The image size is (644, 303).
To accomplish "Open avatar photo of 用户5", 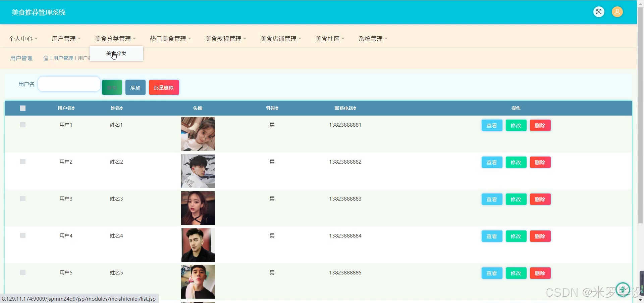I will (x=198, y=282).
